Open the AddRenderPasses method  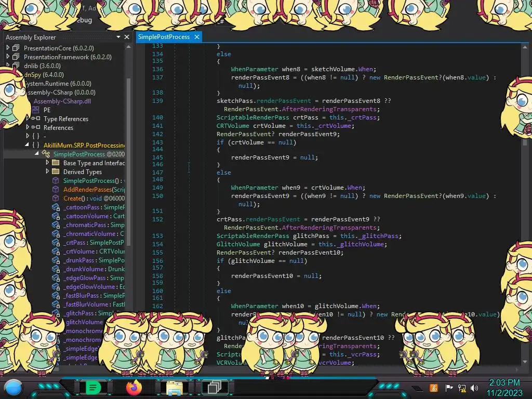click(94, 189)
